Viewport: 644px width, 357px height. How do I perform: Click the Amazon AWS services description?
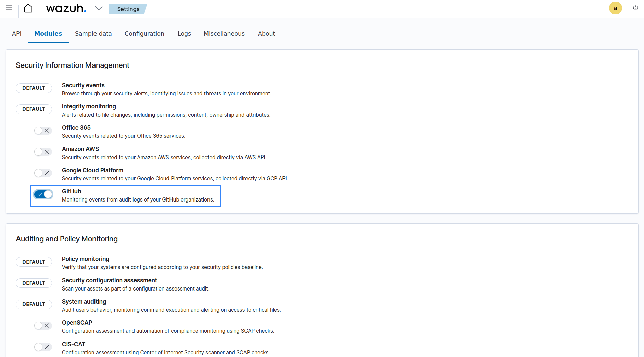pyautogui.click(x=164, y=158)
